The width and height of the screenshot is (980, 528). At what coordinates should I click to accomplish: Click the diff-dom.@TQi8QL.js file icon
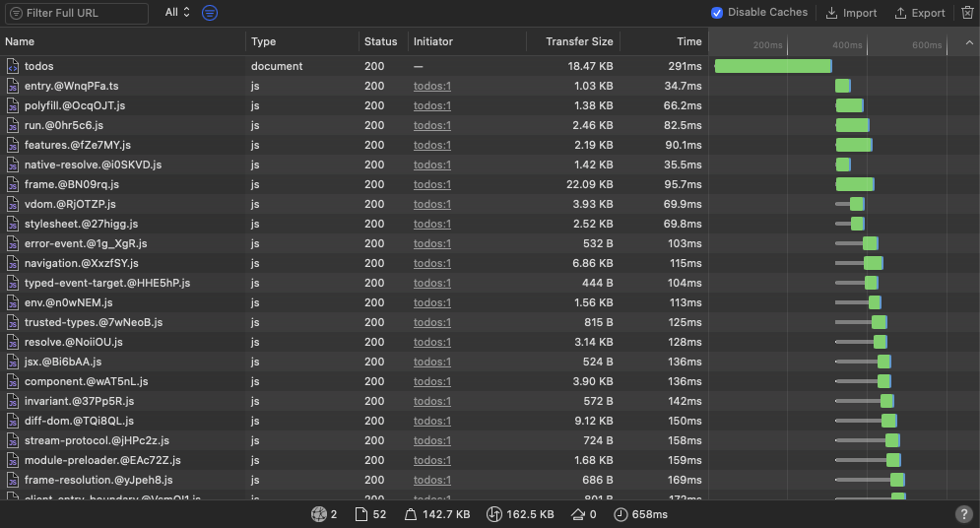13,421
